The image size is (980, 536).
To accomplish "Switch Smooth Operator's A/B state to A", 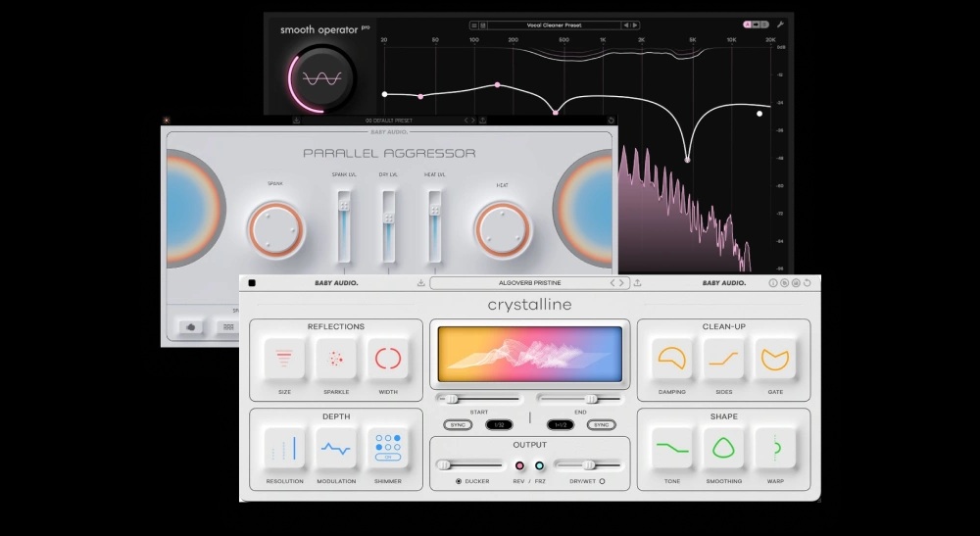I will (747, 24).
